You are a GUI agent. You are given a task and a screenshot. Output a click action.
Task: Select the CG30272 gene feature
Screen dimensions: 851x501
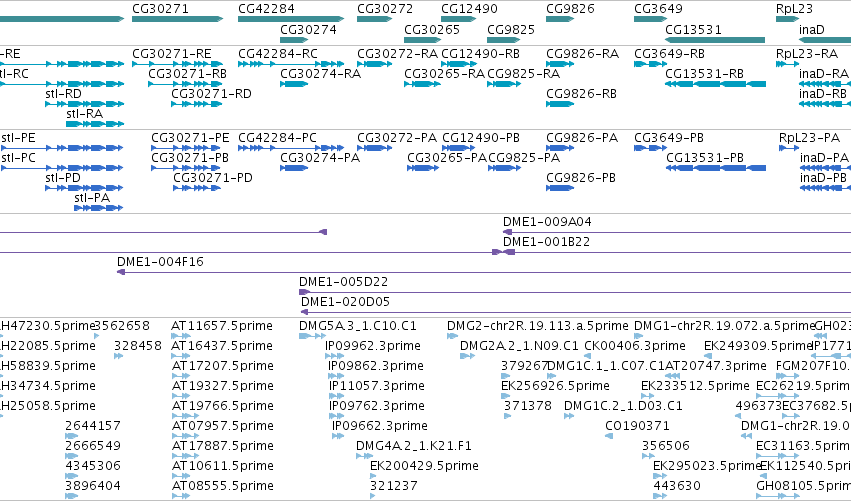coord(374,19)
